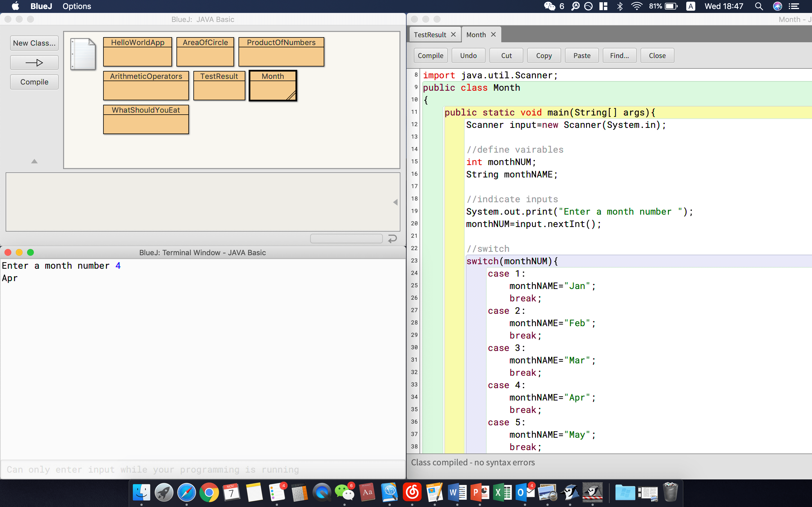Screen dimensions: 812x507
Task: Toggle the upward triangle below Compile
Action: pyautogui.click(x=34, y=161)
